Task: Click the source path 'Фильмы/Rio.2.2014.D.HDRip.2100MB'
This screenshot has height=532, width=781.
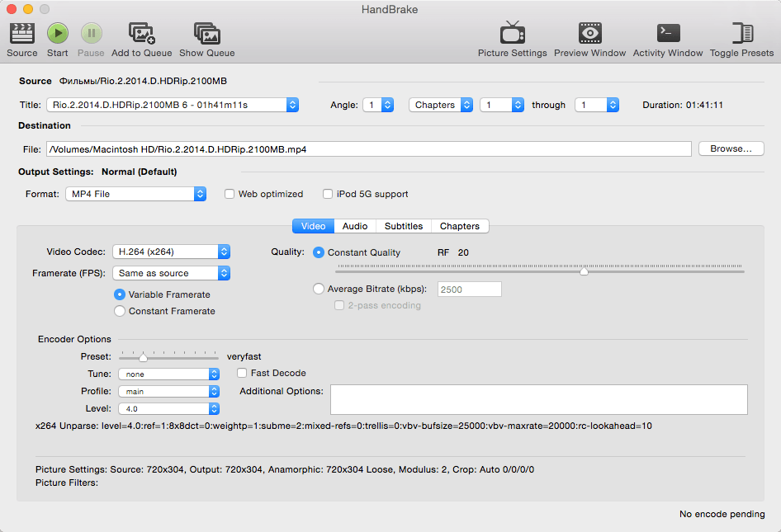Action: point(143,81)
